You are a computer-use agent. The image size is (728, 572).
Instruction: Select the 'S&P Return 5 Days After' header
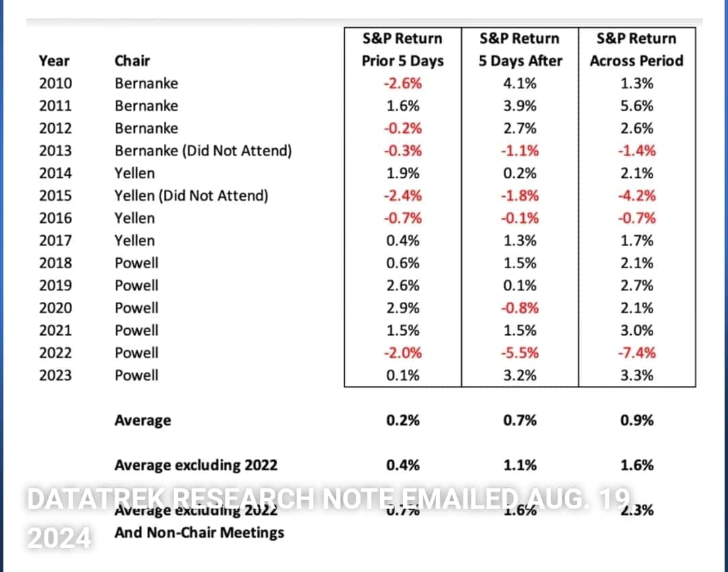520,49
